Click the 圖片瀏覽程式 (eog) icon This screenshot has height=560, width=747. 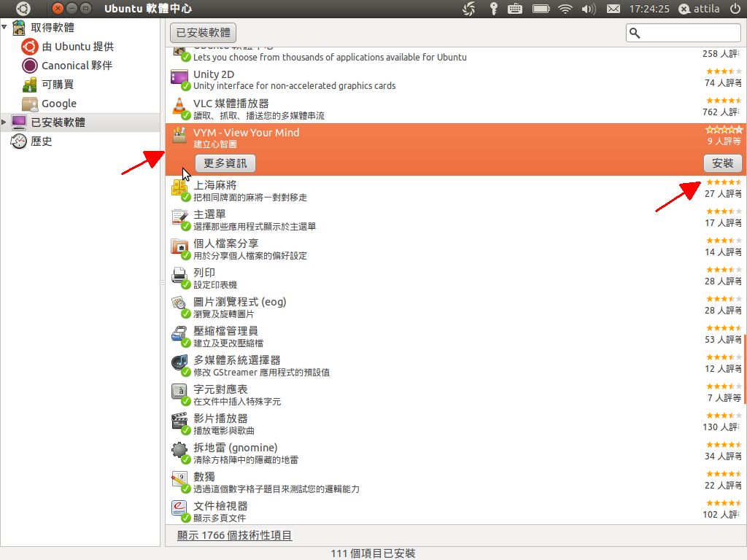coord(179,306)
